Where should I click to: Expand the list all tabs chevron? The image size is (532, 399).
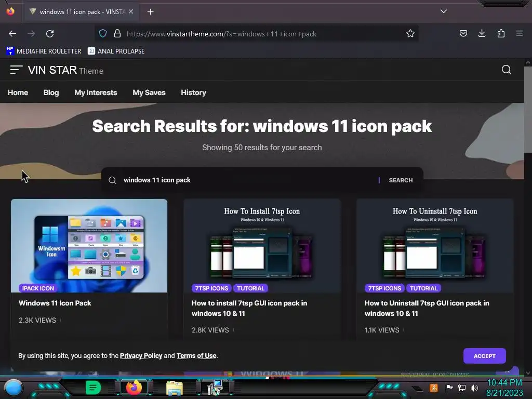click(x=444, y=11)
